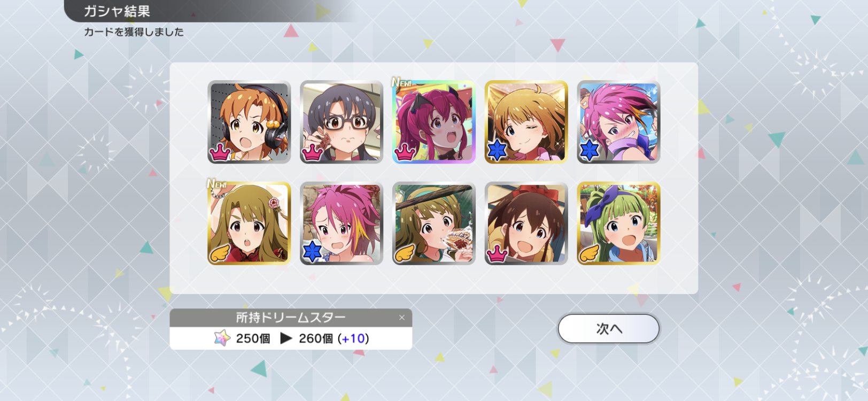
Task: Close the 所持ドリームスター panel
Action: coord(402,318)
